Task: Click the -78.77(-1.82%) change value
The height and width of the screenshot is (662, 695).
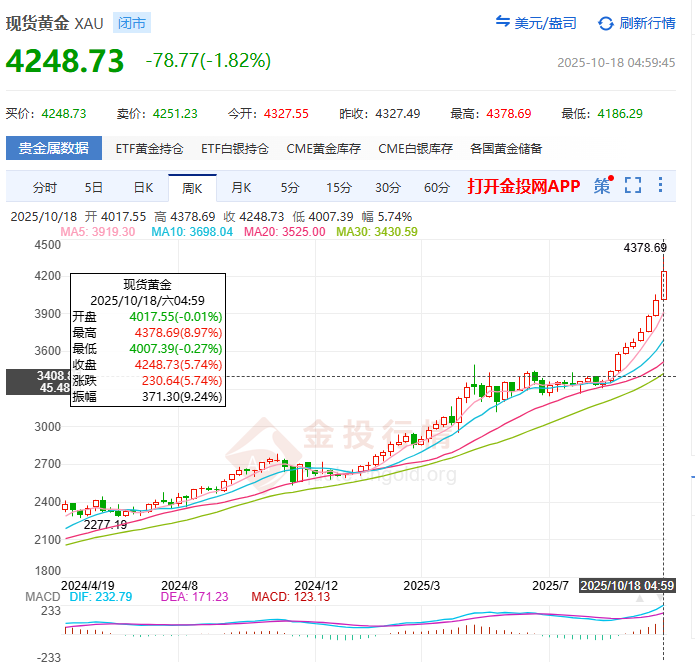Action: click(x=208, y=61)
